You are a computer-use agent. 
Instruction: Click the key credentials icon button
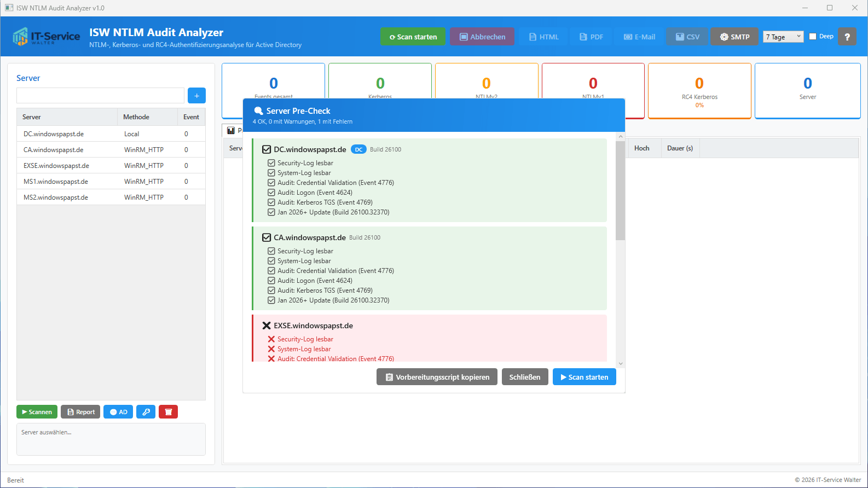point(146,412)
